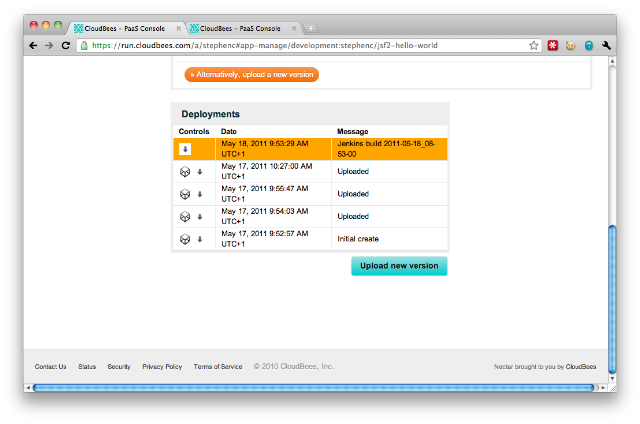640x424 pixels.
Task: Click Alternatively, upload a new version button
Action: click(252, 75)
